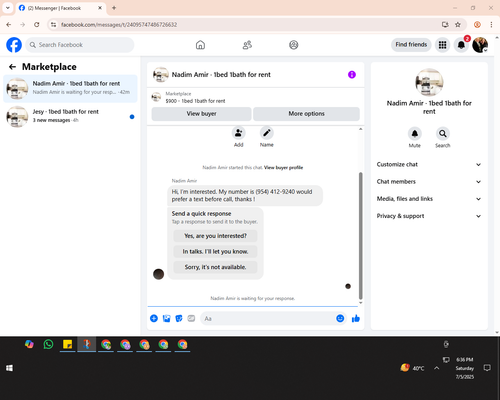Screen dimensions: 500x400
Task: Open the View buyer profile link
Action: tap(283, 168)
